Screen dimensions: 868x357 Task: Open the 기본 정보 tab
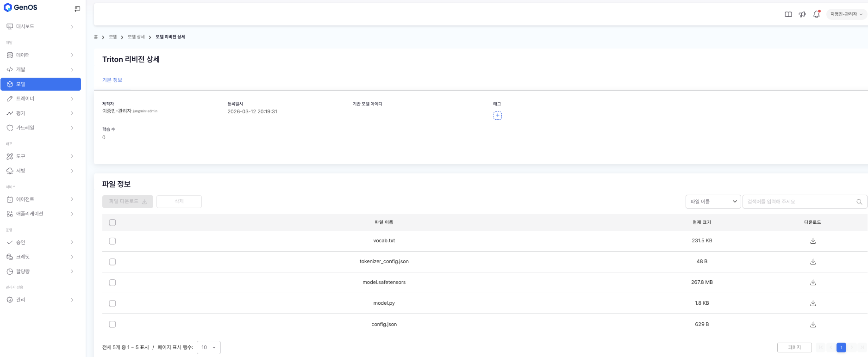coord(112,80)
